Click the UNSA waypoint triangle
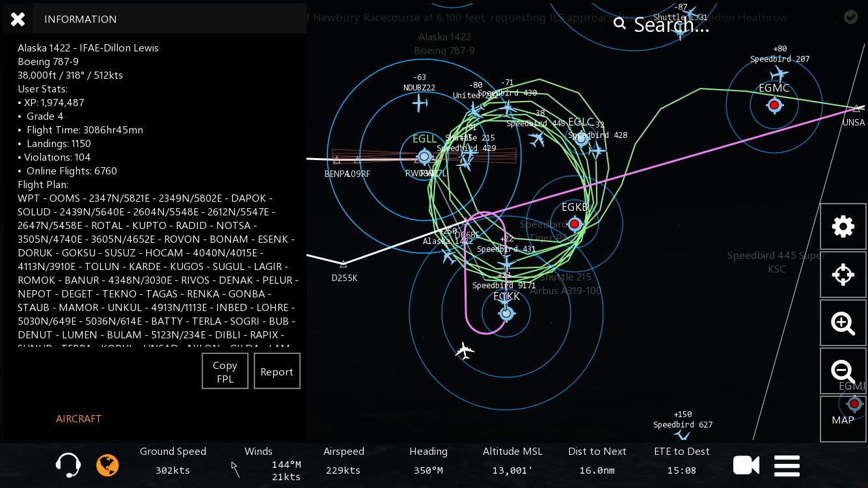 pyautogui.click(x=858, y=108)
